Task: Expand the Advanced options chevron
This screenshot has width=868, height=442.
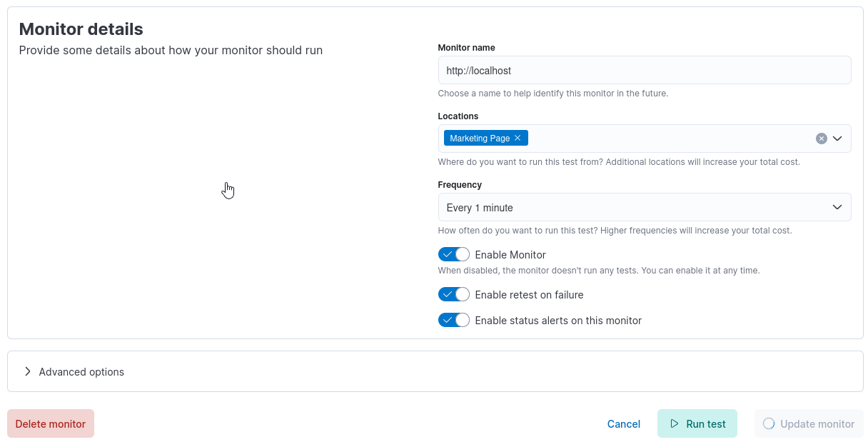Action: coord(27,371)
